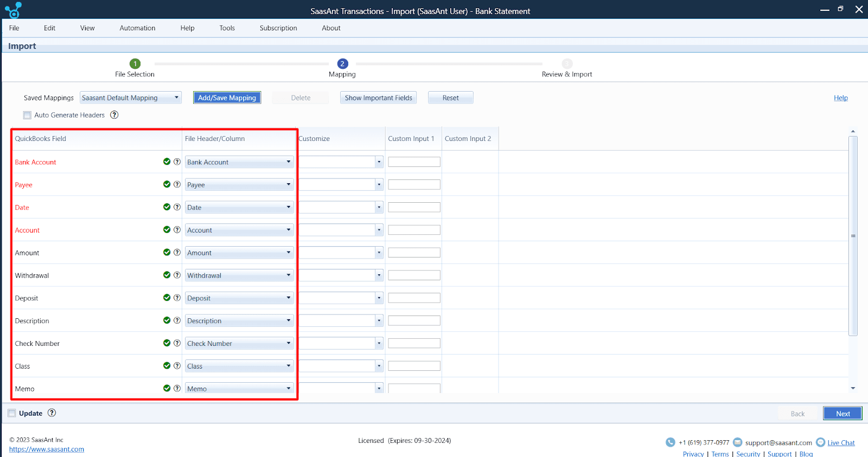Open File Header dropdown for Withdrawal
The image size is (868, 457).
(239, 275)
